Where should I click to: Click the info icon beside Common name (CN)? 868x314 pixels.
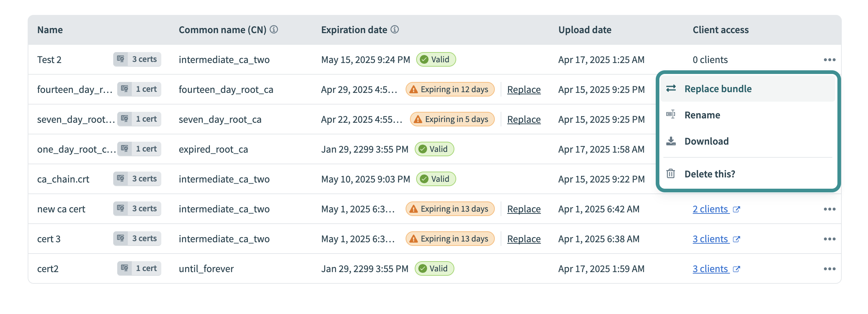point(275,30)
